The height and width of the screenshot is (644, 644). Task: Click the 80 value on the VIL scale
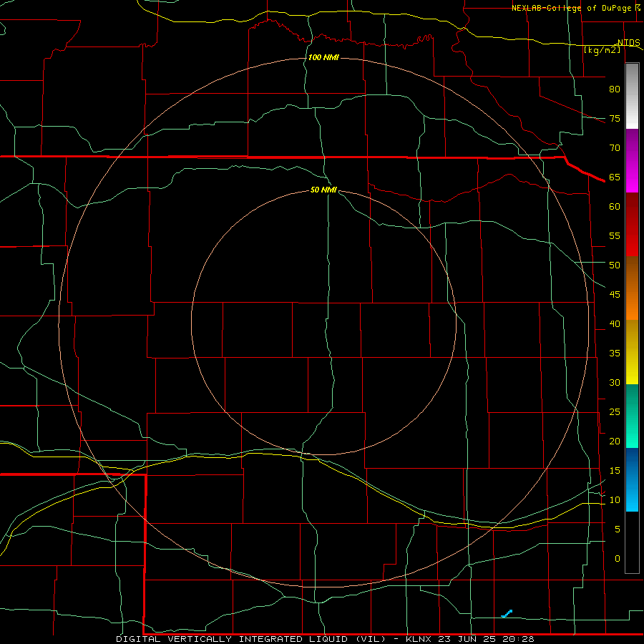point(615,89)
